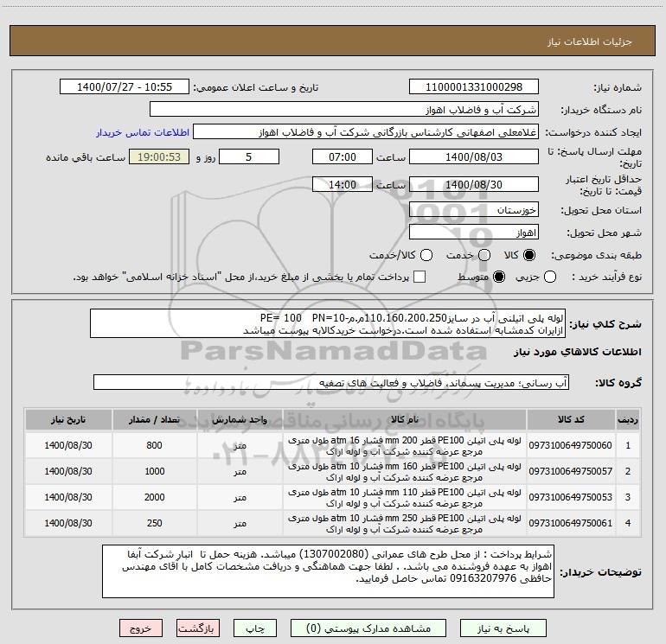
Task: Select the خدمت radio button
Action: [x=484, y=255]
